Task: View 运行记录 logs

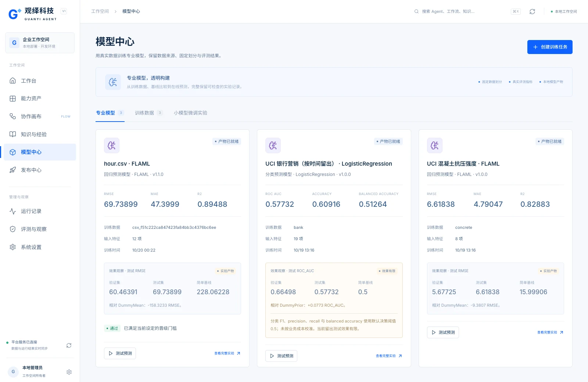Action: tap(40, 211)
